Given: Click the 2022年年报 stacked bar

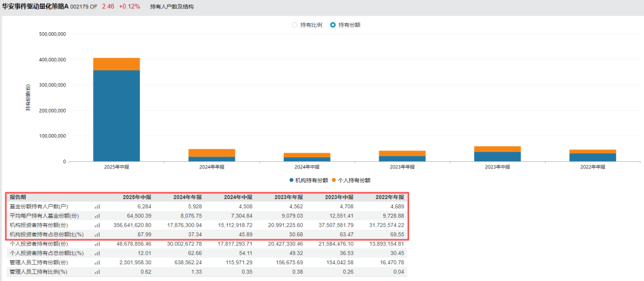Looking at the screenshot, I should tap(593, 155).
